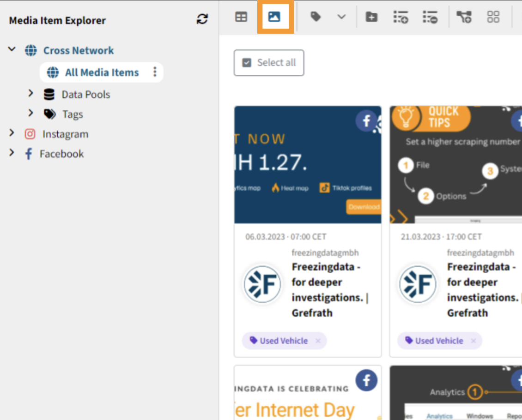Click the Instagram logo icon
This screenshot has width=522, height=420.
30,134
